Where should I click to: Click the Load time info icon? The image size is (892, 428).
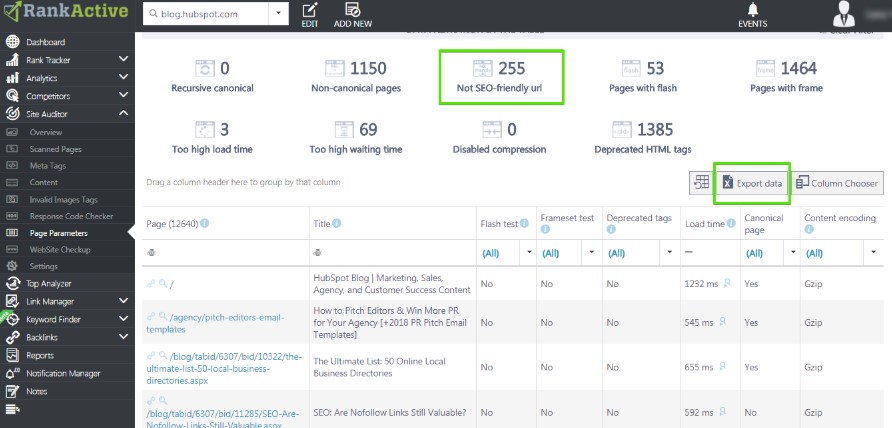point(730,223)
